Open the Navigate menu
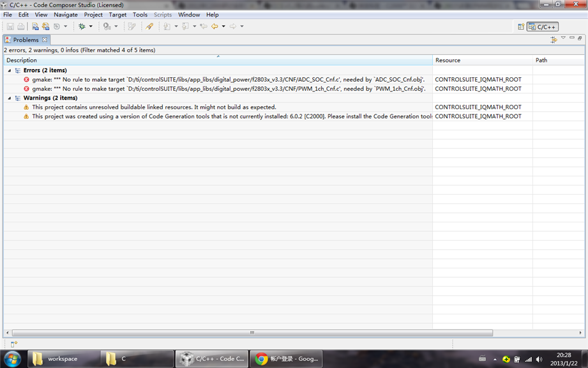588x368 pixels. tap(66, 15)
